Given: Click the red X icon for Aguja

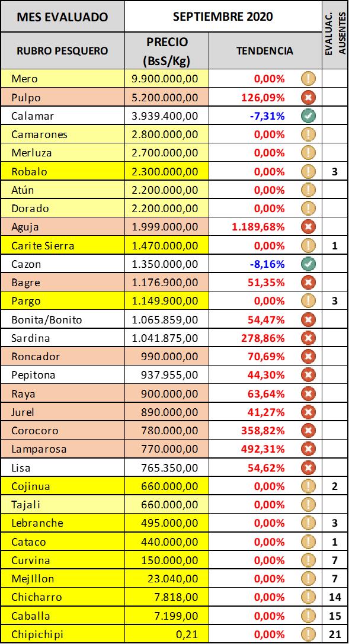Looking at the screenshot, I should pos(307,227).
